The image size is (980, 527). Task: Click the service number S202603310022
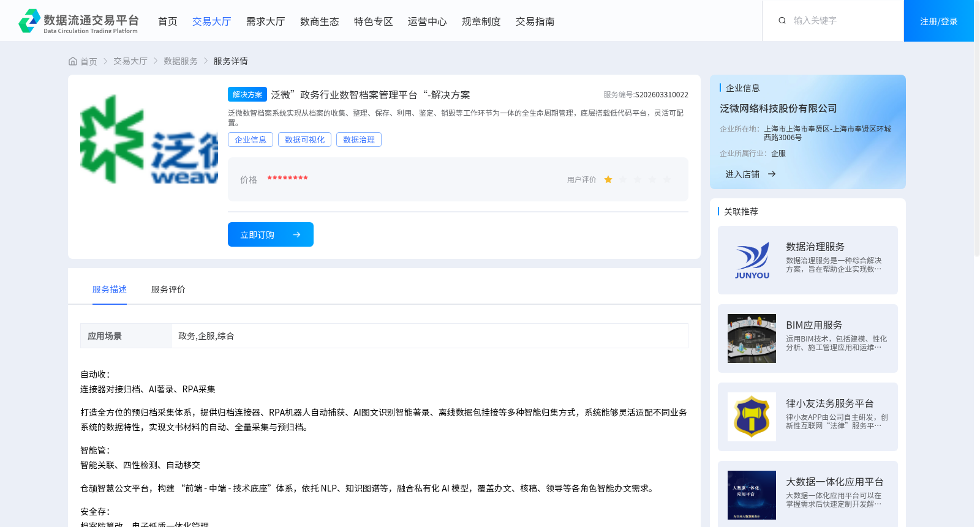click(661, 95)
